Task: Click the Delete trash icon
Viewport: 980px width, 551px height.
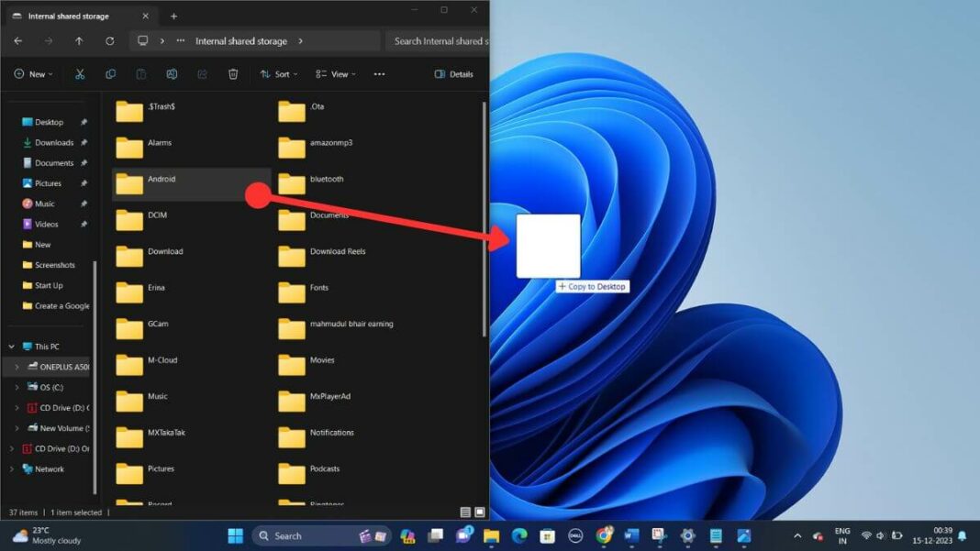Action: [x=233, y=74]
